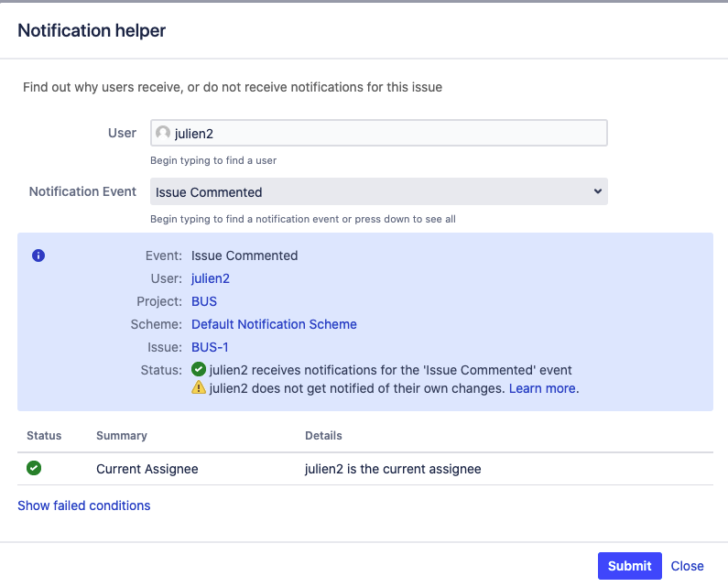Screen dimensions: 728x587
Task: Click the Event value 'Issue Commented' in info panel
Action: pos(244,255)
